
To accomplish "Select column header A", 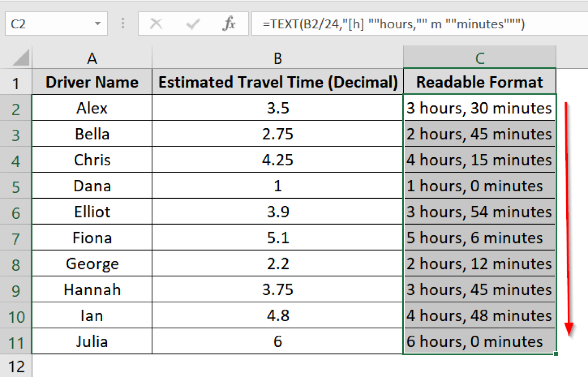I will [x=92, y=58].
